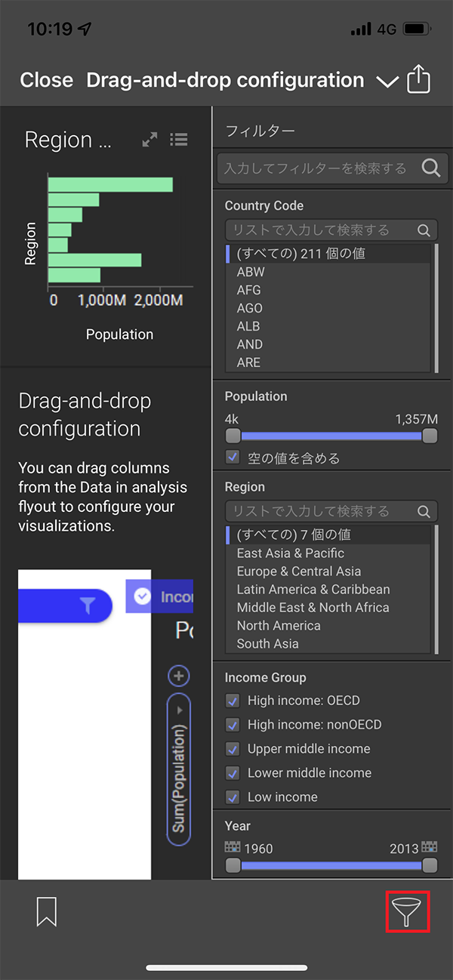Select ALB in Country Code list
Viewport: 453px width, 980px height.
click(328, 326)
